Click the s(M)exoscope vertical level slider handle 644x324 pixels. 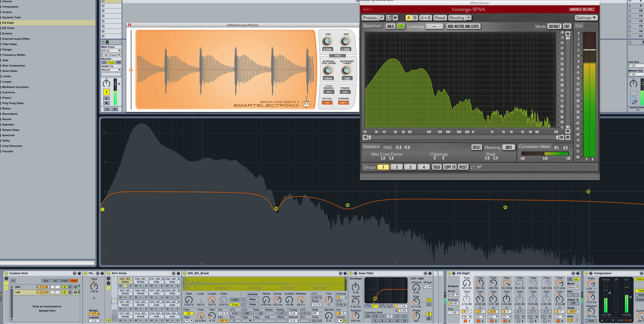(131, 70)
